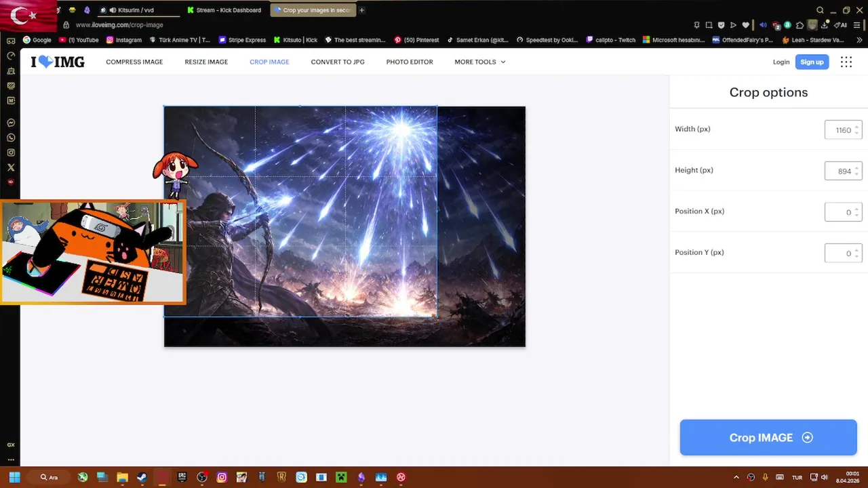Click the address bar URL
This screenshot has width=868, height=488.
(119, 25)
